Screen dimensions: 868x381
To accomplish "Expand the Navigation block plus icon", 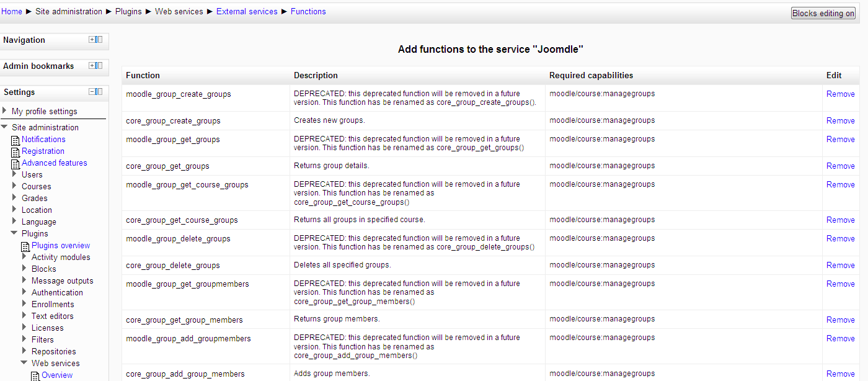I will click(x=92, y=39).
